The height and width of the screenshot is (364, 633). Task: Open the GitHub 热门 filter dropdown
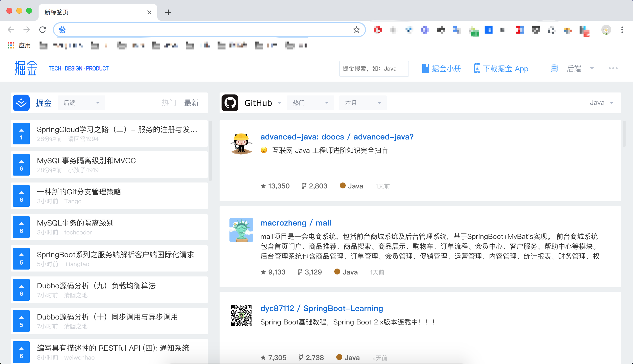point(310,103)
